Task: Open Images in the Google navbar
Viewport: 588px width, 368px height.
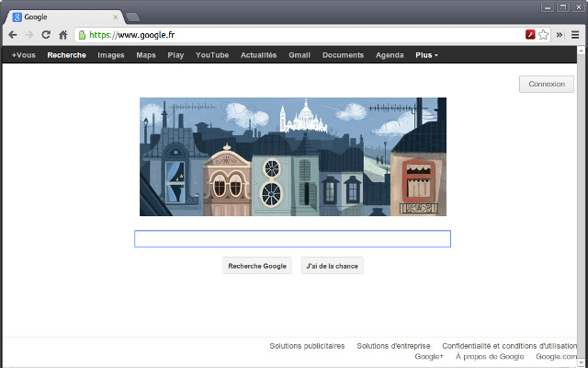Action: pyautogui.click(x=111, y=55)
